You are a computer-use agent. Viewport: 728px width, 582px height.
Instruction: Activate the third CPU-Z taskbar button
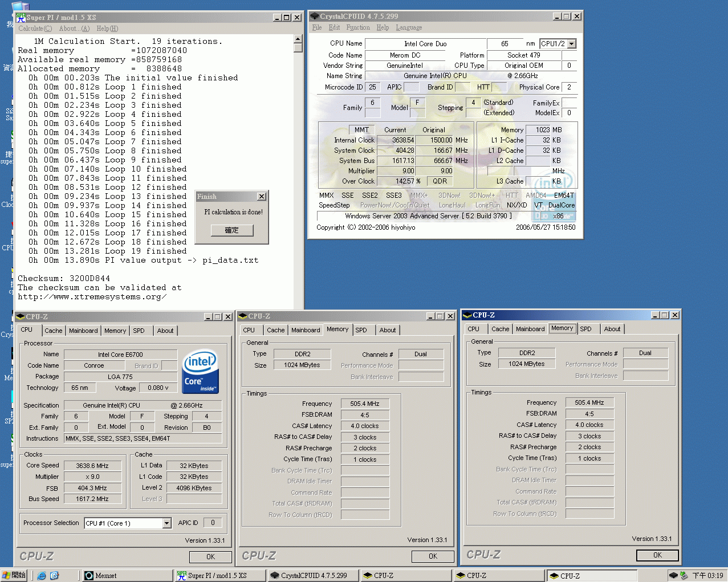coord(592,576)
